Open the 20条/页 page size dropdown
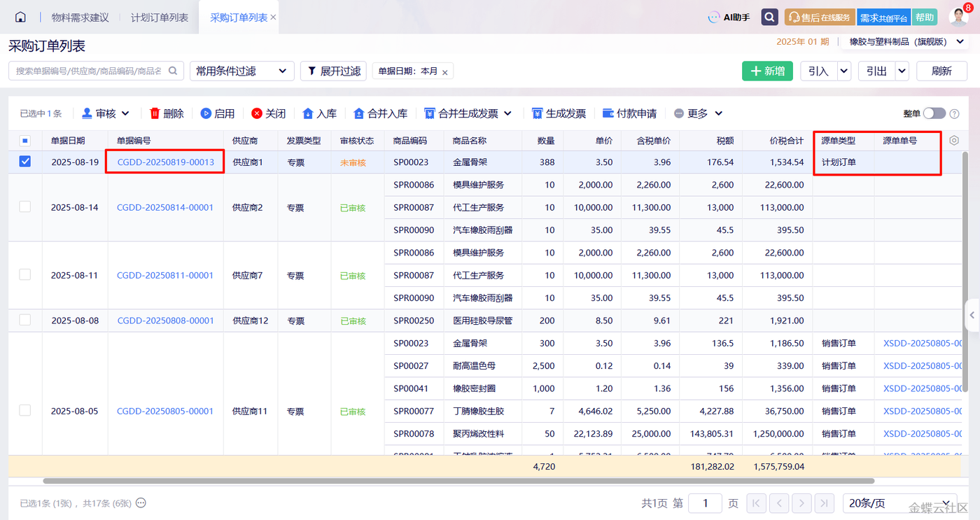This screenshot has height=520, width=980. click(x=899, y=503)
